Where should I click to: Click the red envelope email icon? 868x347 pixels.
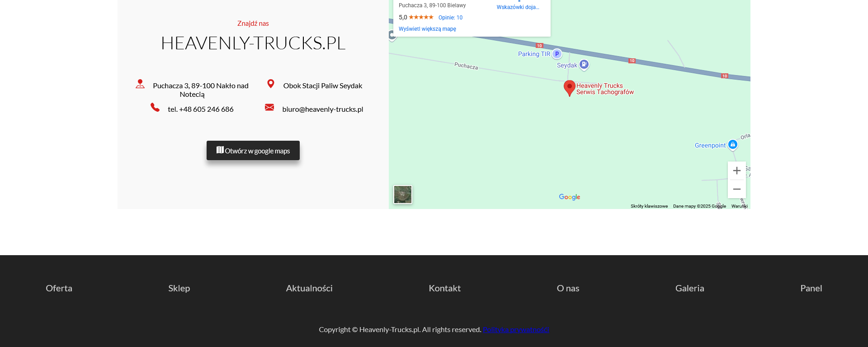tap(269, 107)
